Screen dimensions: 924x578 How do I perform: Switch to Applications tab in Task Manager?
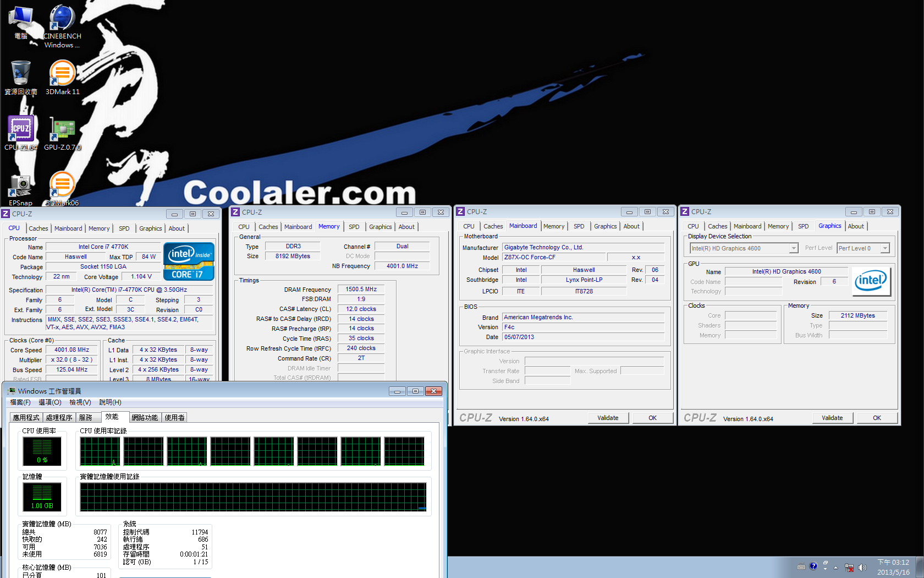[x=26, y=418]
